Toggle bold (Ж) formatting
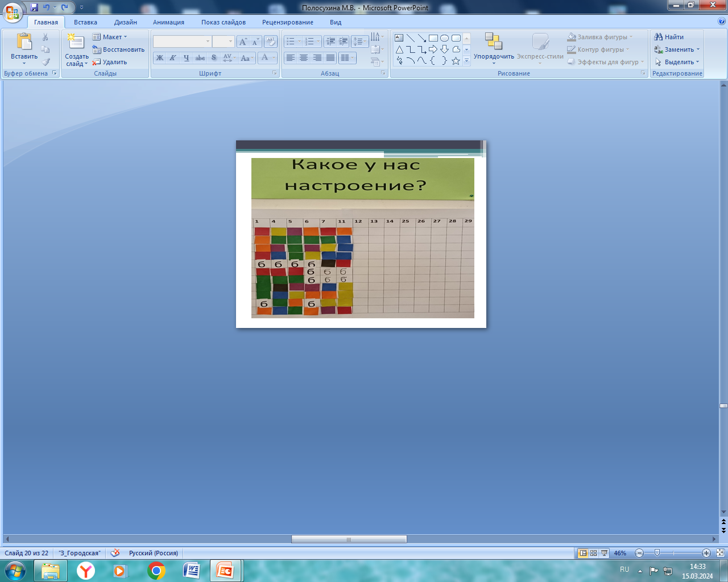 (x=160, y=58)
